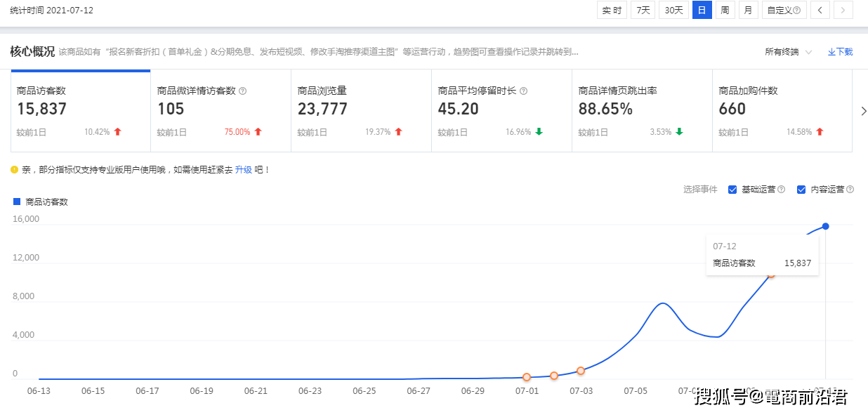Switch to the 周 weekly view tab
The height and width of the screenshot is (415, 868).
[724, 10]
